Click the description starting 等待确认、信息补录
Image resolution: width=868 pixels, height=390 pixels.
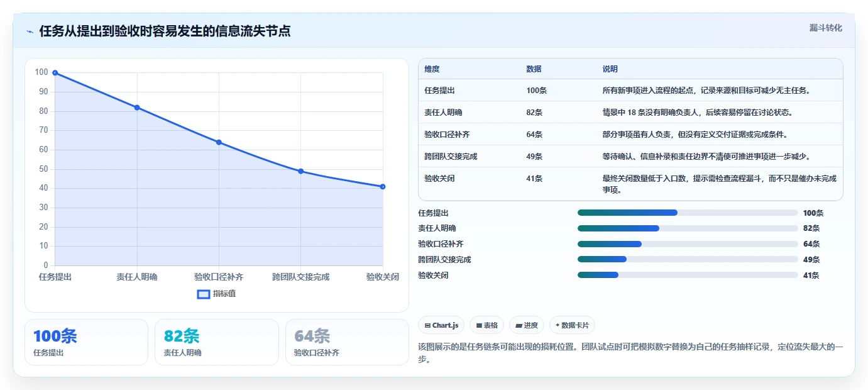click(x=706, y=157)
